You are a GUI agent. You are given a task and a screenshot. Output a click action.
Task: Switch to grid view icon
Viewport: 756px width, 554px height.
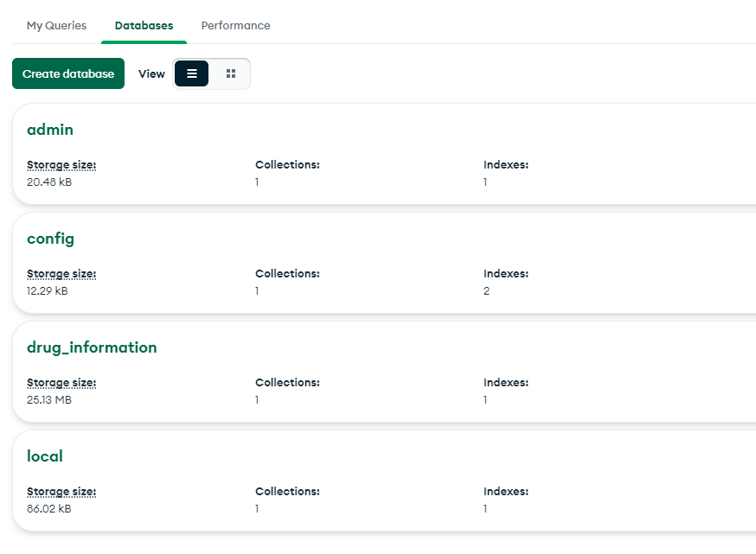point(231,73)
